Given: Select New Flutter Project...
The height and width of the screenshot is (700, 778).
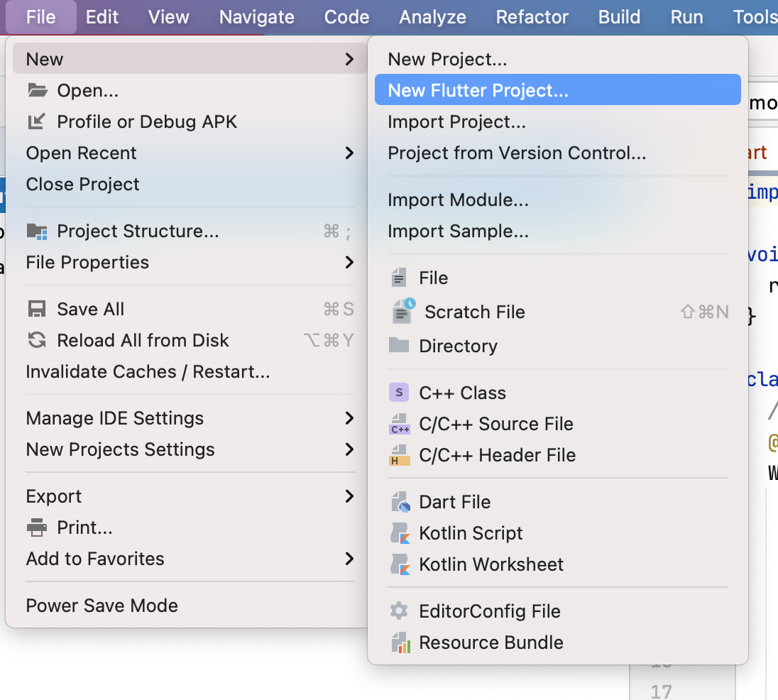Looking at the screenshot, I should point(558,89).
